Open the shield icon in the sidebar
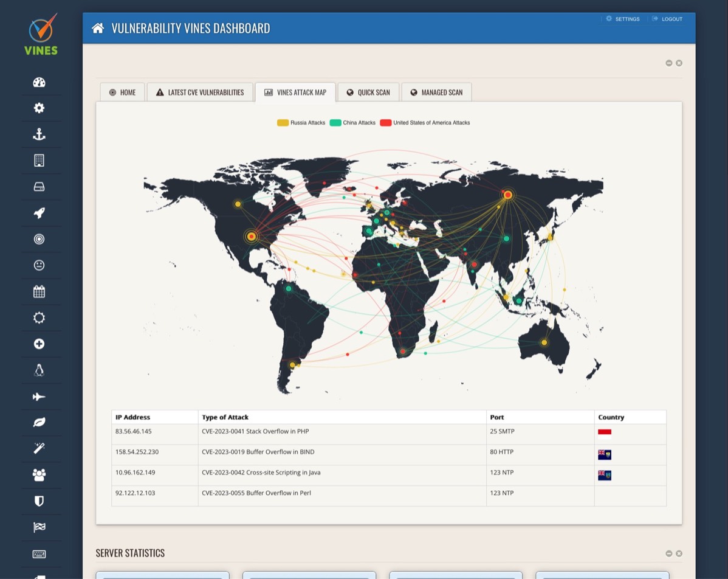Image resolution: width=728 pixels, height=579 pixels. 39,501
